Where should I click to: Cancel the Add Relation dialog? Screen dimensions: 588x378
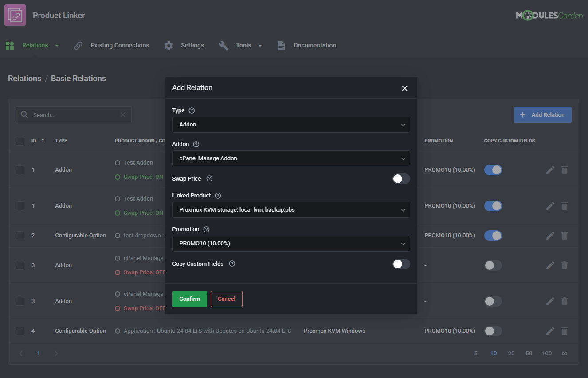227,299
